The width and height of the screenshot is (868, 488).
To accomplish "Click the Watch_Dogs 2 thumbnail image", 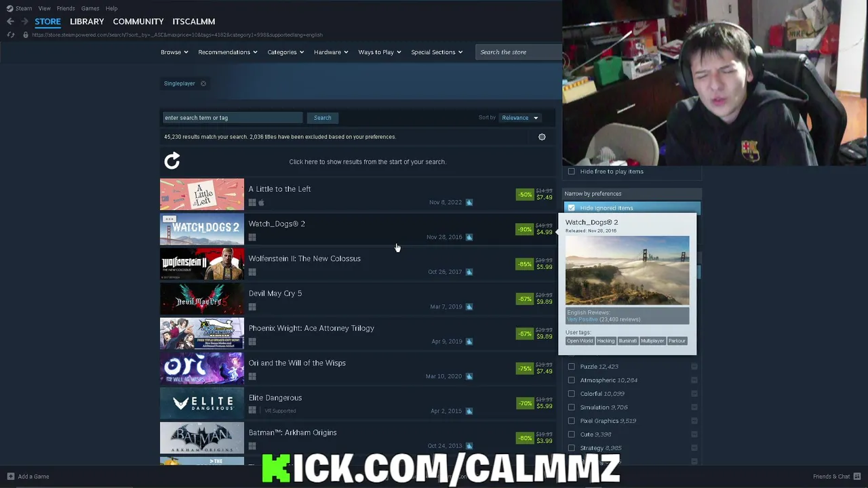I will (x=202, y=229).
